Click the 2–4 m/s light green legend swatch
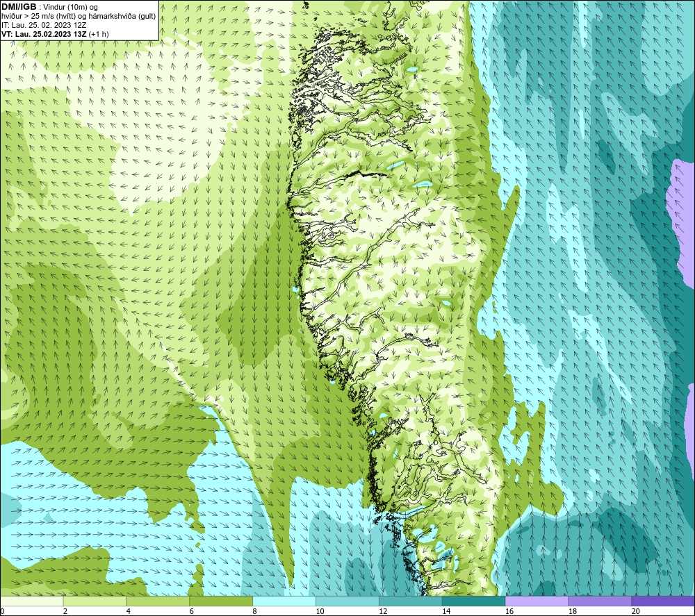The width and height of the screenshot is (695, 616). [95, 601]
